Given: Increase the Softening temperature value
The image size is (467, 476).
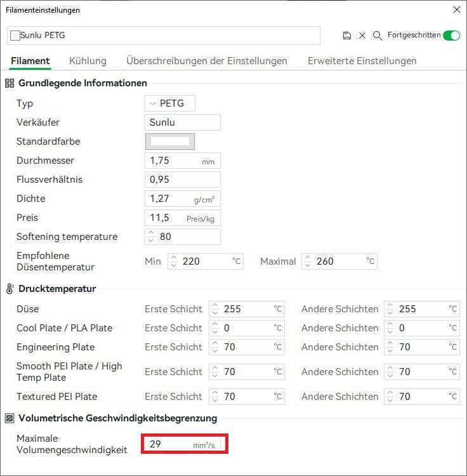Looking at the screenshot, I should point(150,233).
